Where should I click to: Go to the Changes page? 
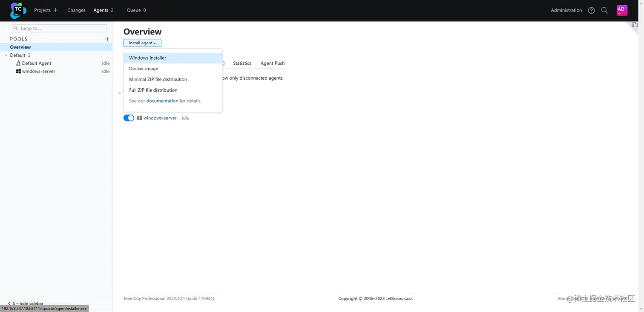point(76,10)
